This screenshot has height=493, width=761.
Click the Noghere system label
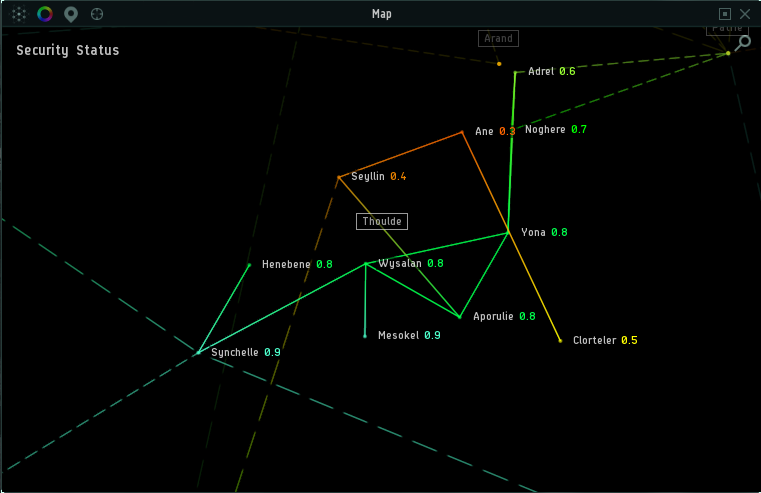pos(545,130)
